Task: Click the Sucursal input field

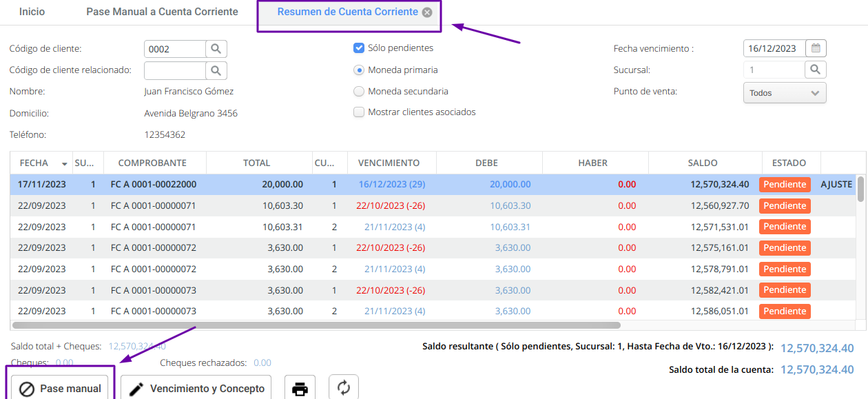Action: pyautogui.click(x=774, y=70)
